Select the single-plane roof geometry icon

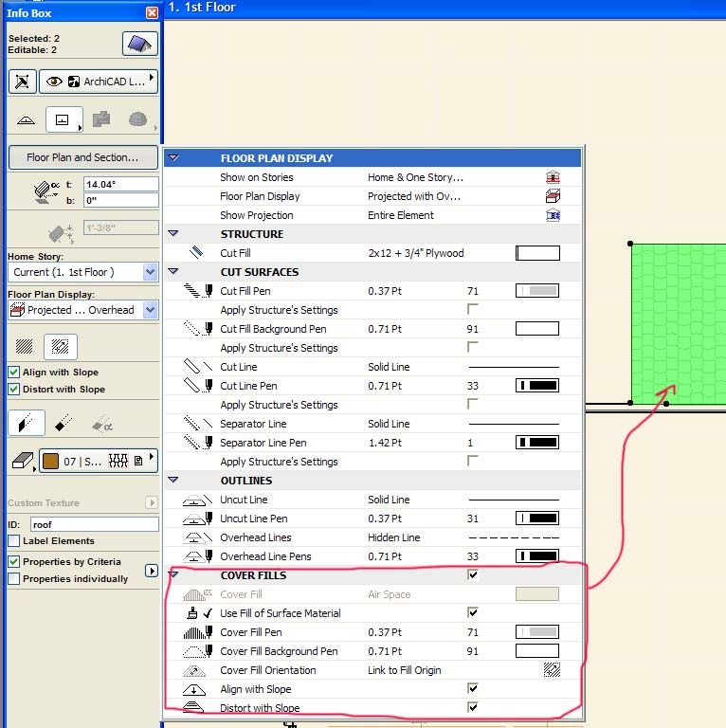pos(26,119)
